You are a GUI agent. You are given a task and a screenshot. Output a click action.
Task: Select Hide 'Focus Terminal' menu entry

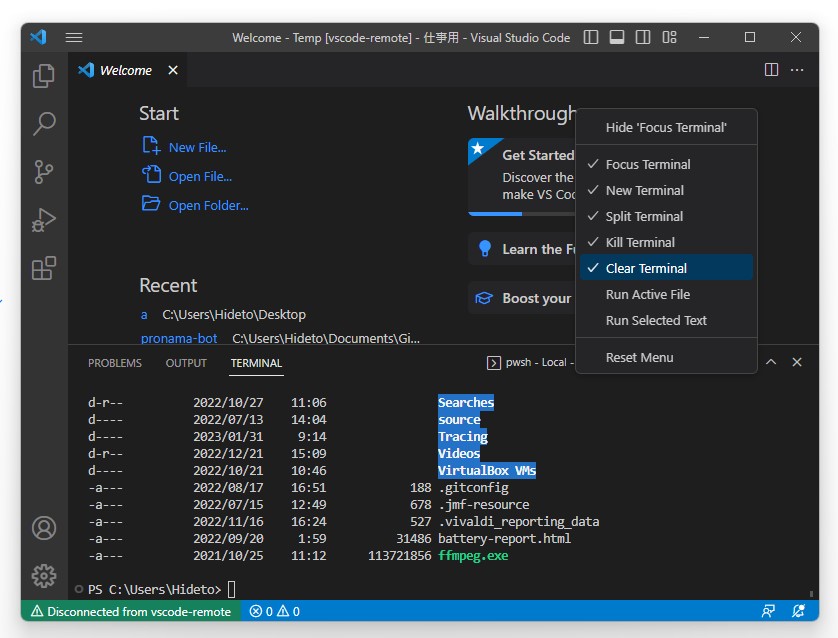(666, 128)
